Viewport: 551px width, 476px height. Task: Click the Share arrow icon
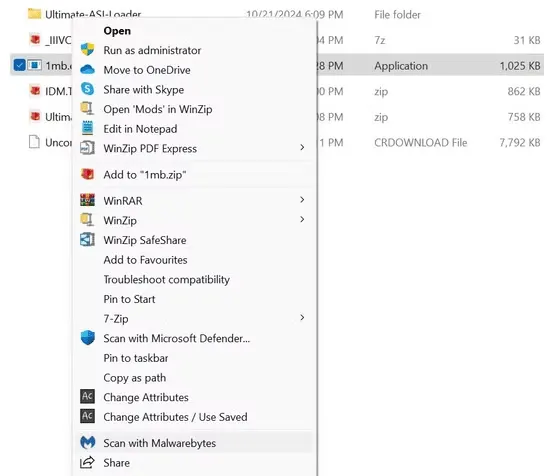87,462
